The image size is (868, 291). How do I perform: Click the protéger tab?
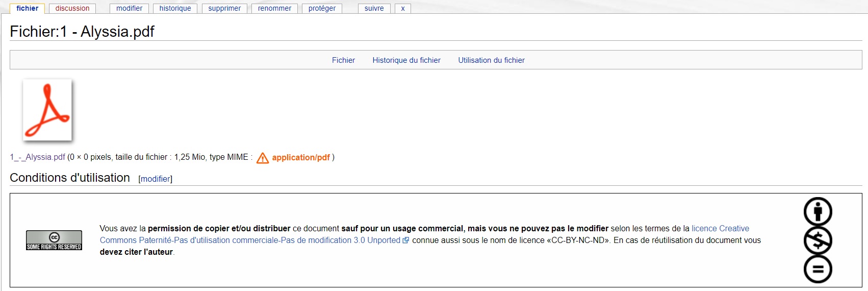[x=322, y=8]
